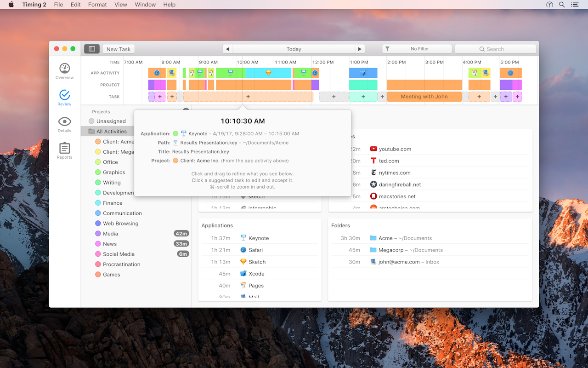Open the Window menu
Screen dimensions: 588x368
pos(145,5)
